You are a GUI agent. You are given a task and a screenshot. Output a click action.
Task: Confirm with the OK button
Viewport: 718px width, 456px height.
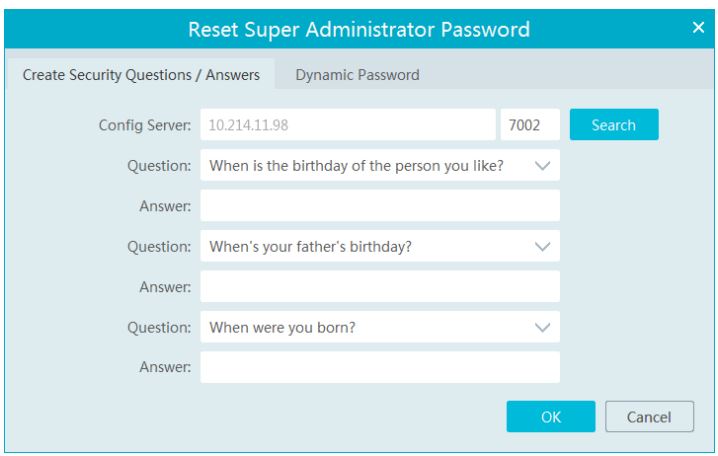[x=550, y=416]
